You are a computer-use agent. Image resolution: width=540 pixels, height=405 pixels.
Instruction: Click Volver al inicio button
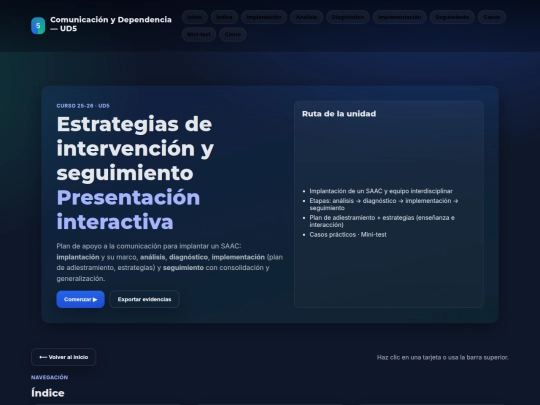point(63,357)
